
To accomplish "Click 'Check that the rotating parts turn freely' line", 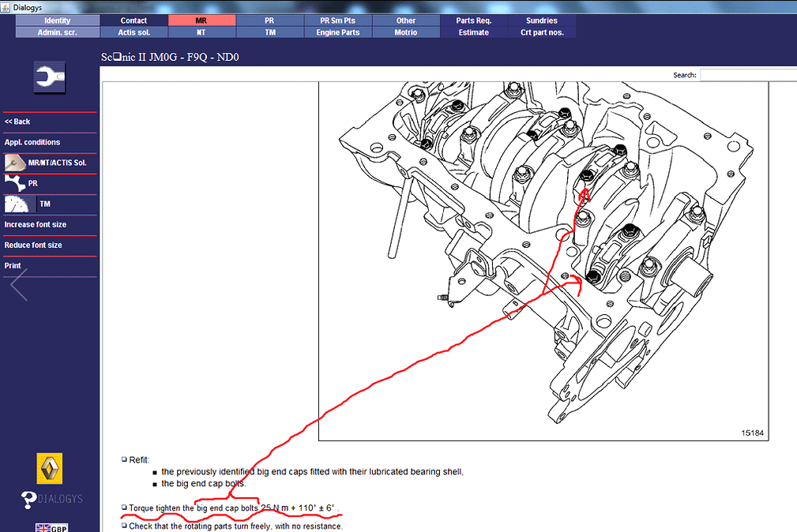I will click(x=236, y=526).
